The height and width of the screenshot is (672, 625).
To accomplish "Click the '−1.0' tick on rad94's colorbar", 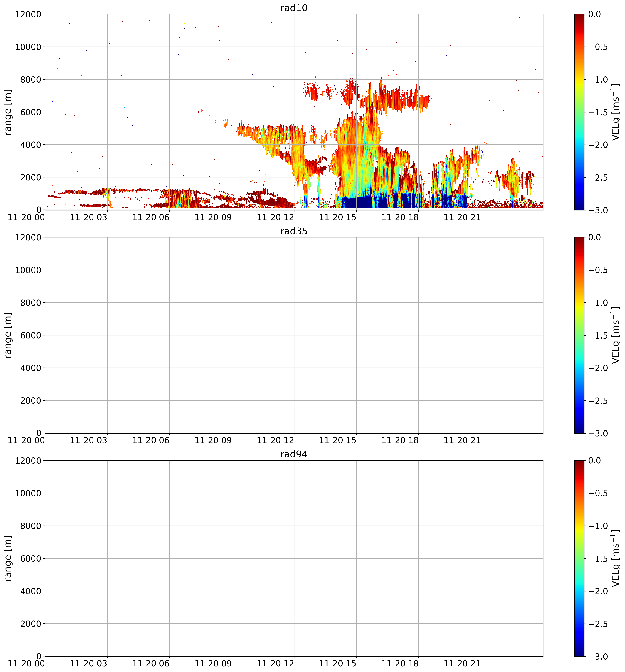I will [598, 526].
